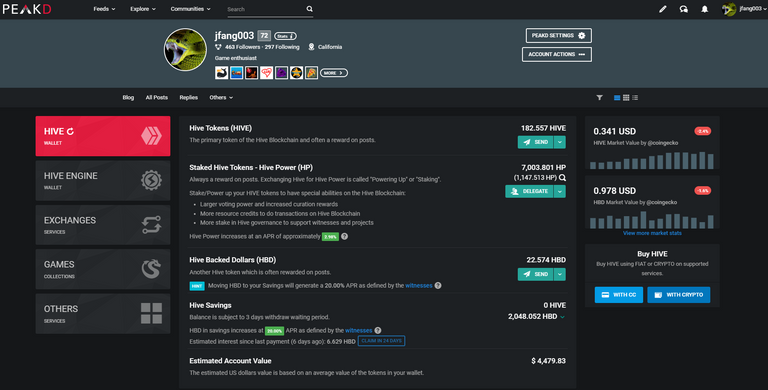Screen dimensions: 768x390
Task: Click the red heart badge
Action: coord(266,73)
